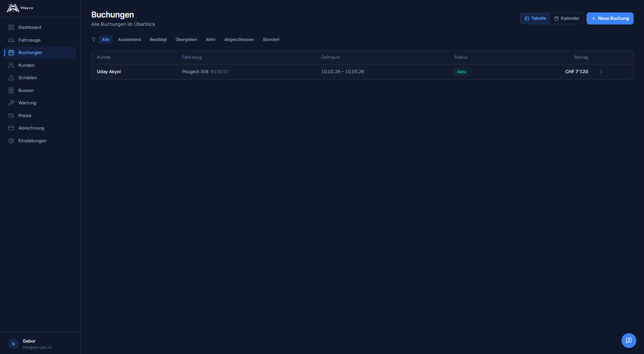Expand the Uday Akyol booking chevron
The height and width of the screenshot is (354, 644).
tap(601, 72)
